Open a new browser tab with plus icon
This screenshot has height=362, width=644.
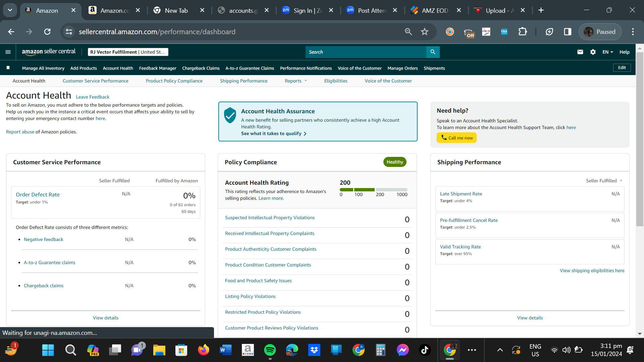click(541, 10)
